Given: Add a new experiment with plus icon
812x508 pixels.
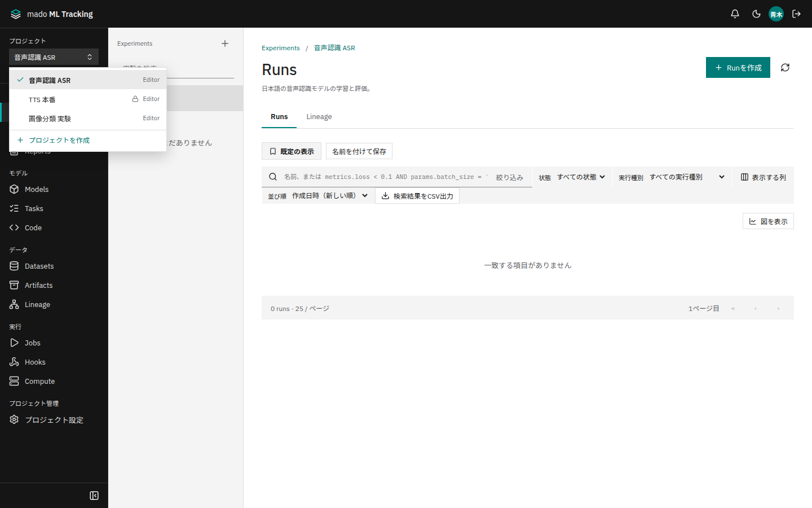Looking at the screenshot, I should tap(225, 43).
